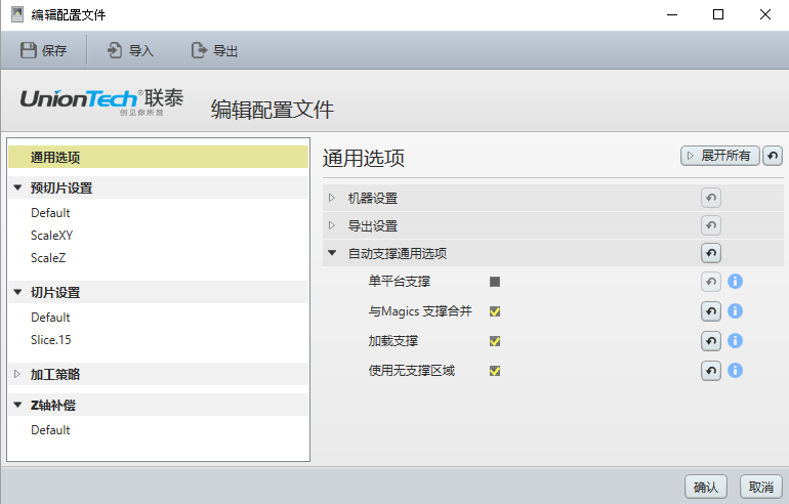Click undo icon beside 与Magics 支撑合并
Viewport: 789px width, 504px height.
coord(711,311)
